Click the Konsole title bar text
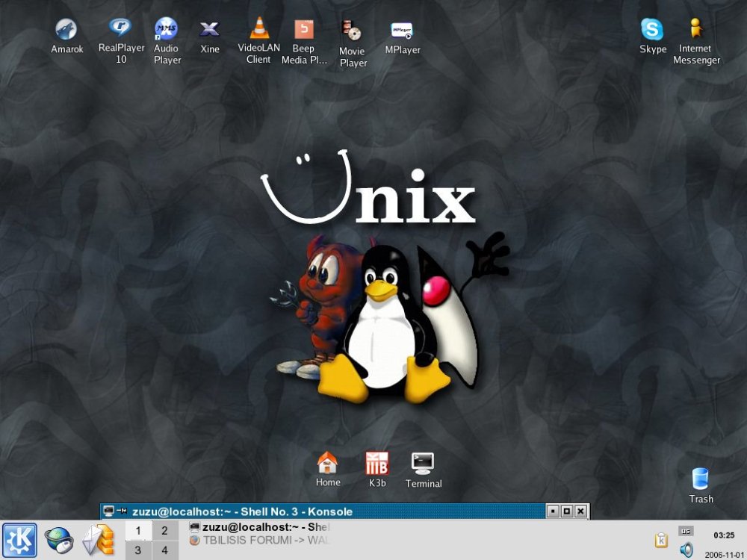Viewport: 747px width, 560px height. pos(243,512)
